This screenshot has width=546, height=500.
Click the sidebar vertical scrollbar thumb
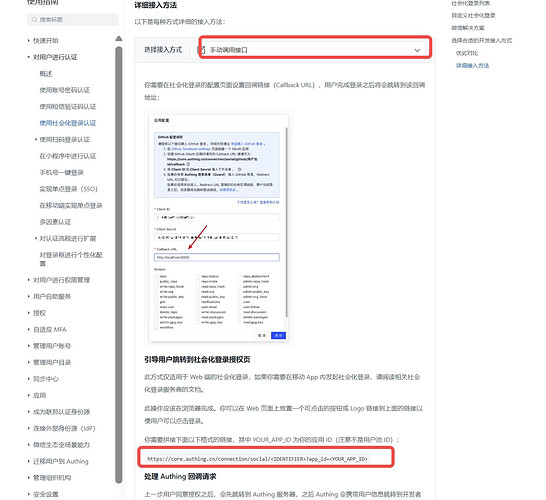tap(119, 265)
